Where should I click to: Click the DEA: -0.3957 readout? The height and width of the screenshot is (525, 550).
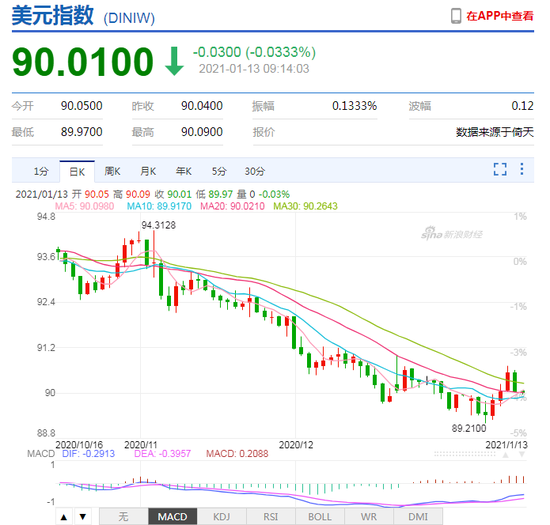pos(162,453)
